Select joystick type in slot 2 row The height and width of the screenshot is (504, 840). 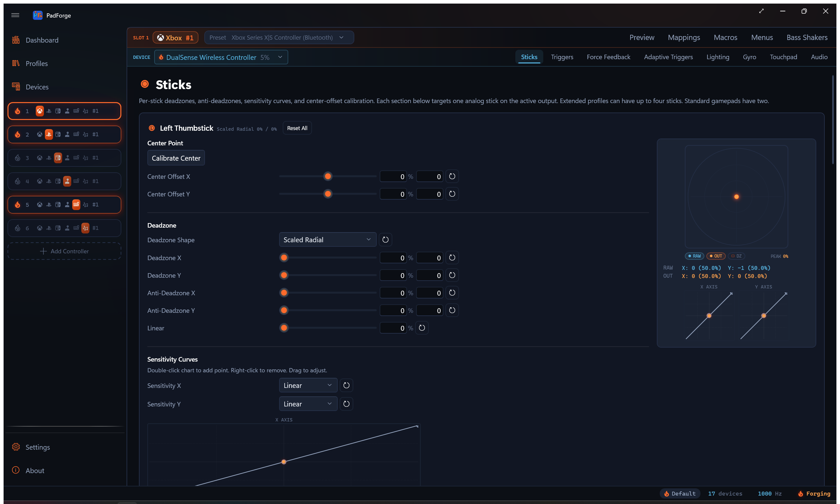67,135
